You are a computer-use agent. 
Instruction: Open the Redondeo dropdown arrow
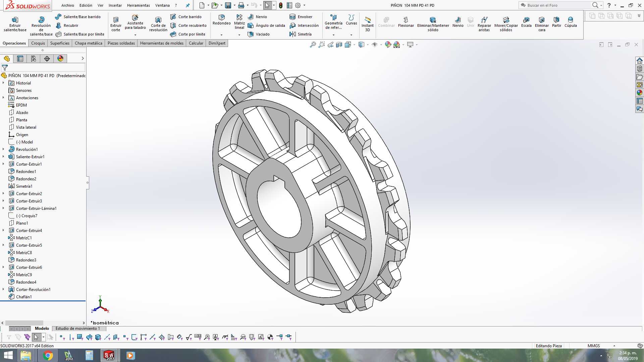221,35
